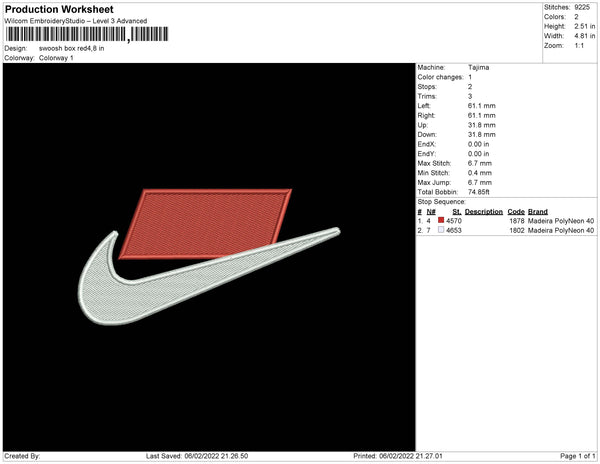Click the Right value 61.1 mm
Viewport: 600px width, 464px height.
[481, 116]
